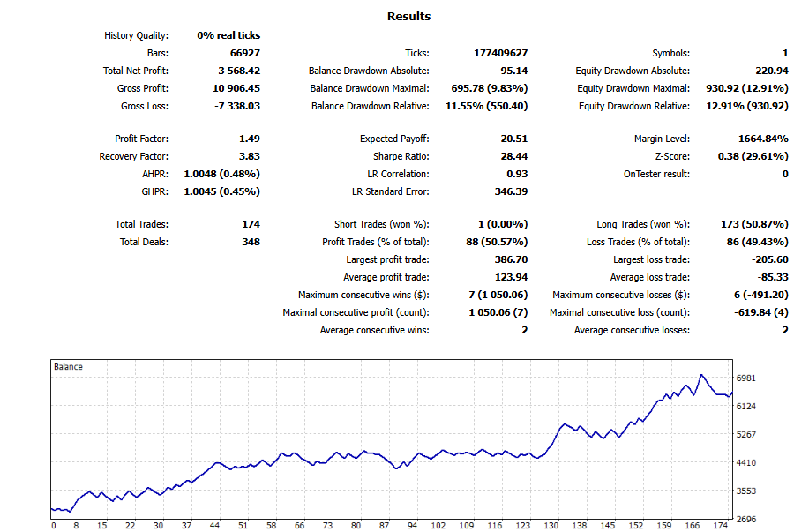This screenshot has height=532, width=809.
Task: Click the Ticks count 177409627
Action: point(500,54)
